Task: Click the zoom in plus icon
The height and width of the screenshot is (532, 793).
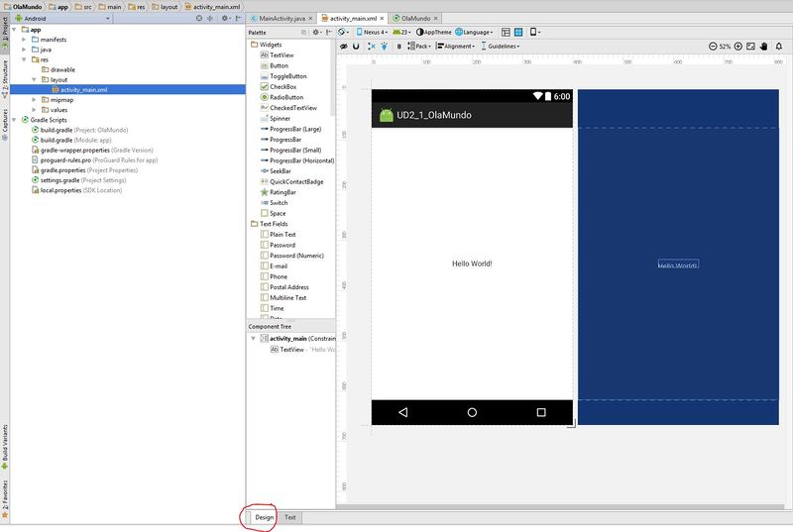Action: point(738,46)
